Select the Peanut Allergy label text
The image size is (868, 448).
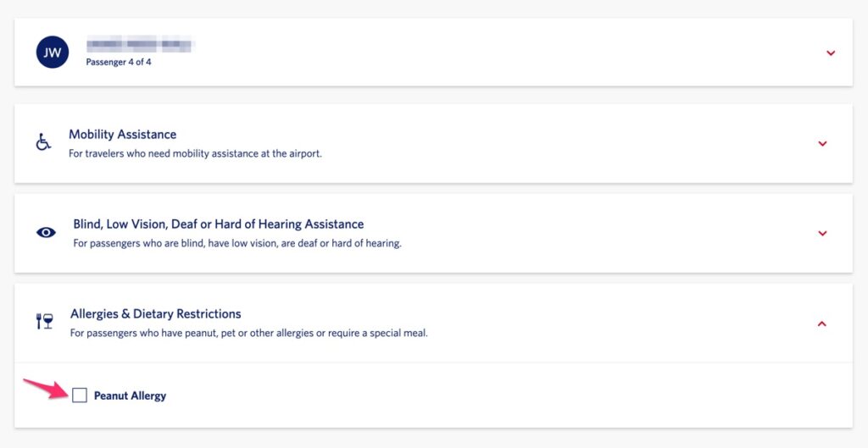point(130,396)
